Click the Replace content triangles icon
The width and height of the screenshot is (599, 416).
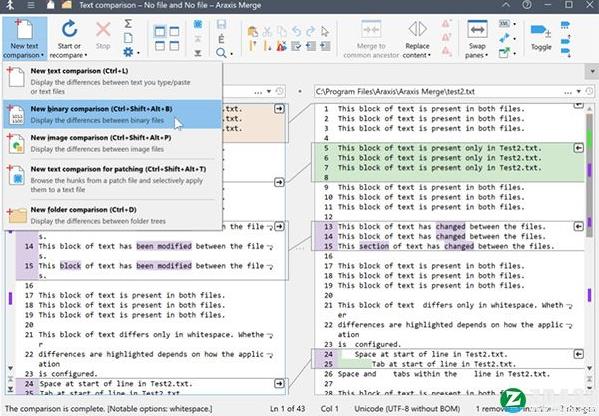[417, 29]
